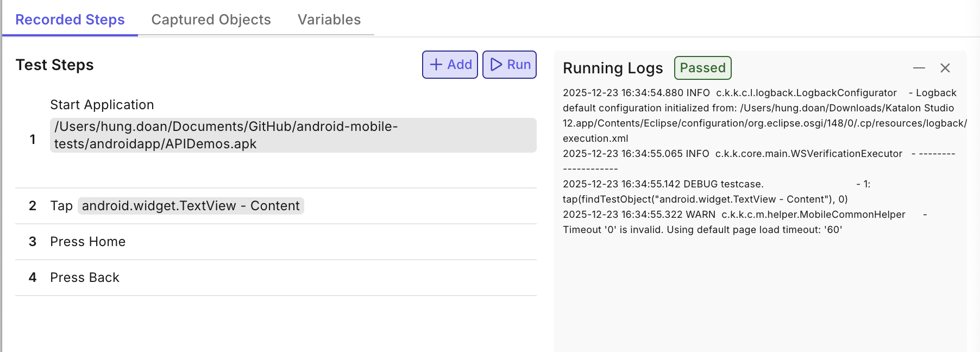Image resolution: width=980 pixels, height=352 pixels.
Task: Switch to the Captured Objects tab
Action: click(211, 20)
